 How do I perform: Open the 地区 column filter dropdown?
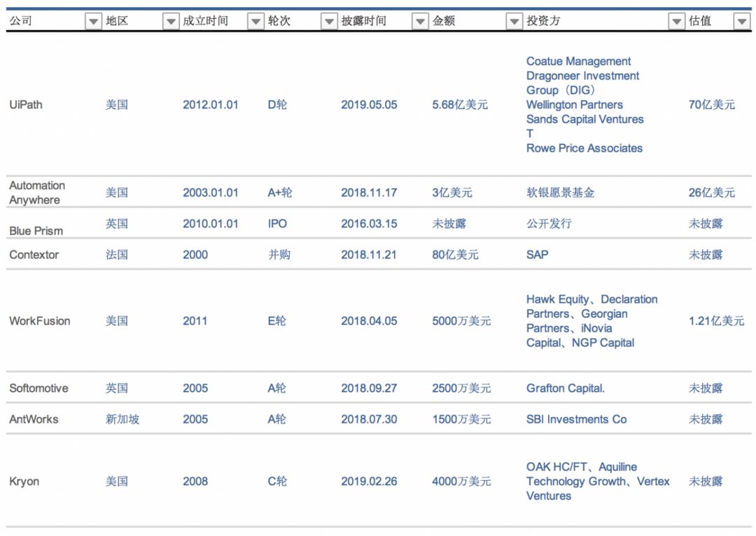(171, 21)
